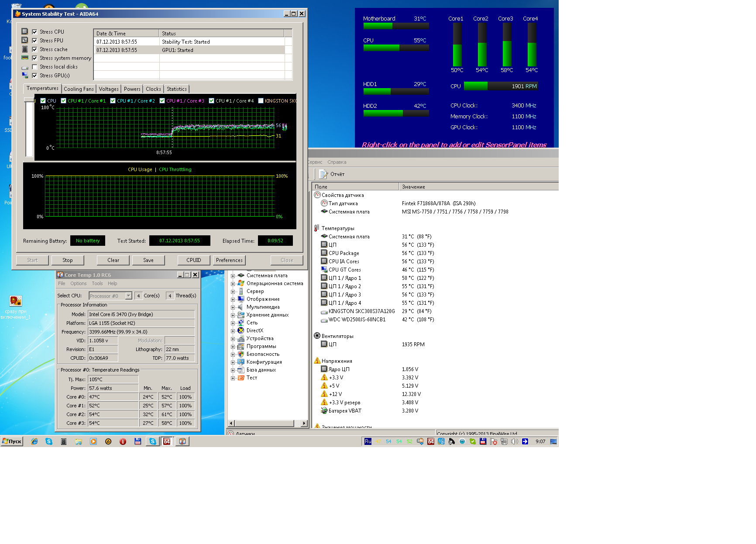Viewport: 756px width, 544px height.
Task: Click the AIDA64 taskbar button
Action: point(167,441)
